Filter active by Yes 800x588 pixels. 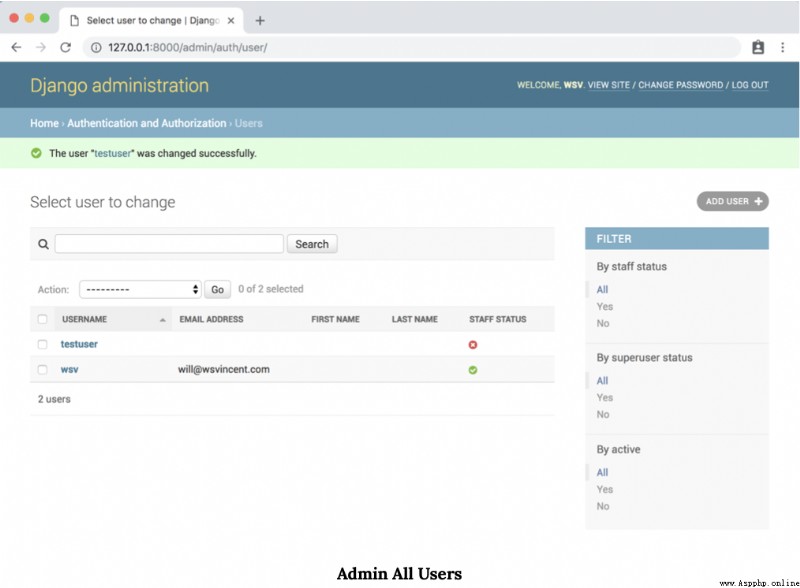point(605,489)
